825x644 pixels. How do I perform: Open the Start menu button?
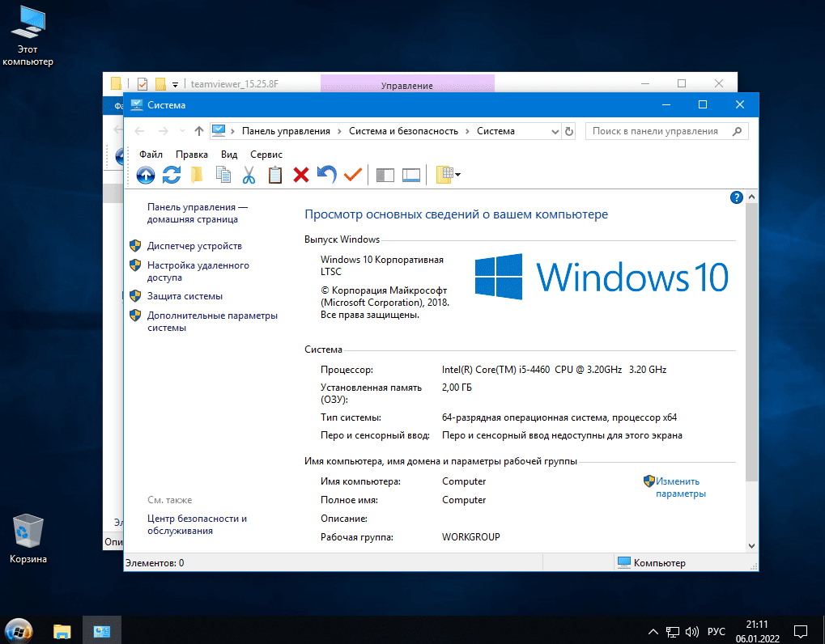[19, 630]
